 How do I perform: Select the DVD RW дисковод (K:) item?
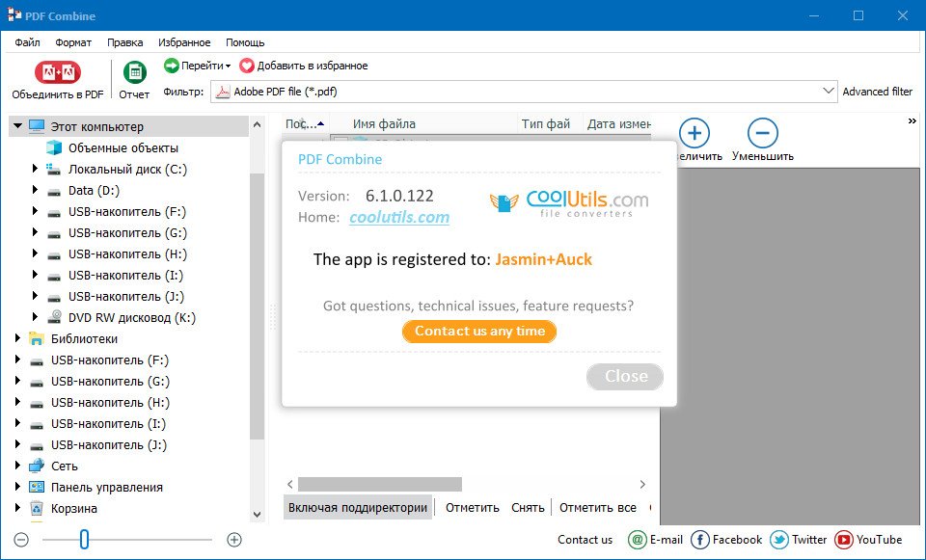click(132, 317)
